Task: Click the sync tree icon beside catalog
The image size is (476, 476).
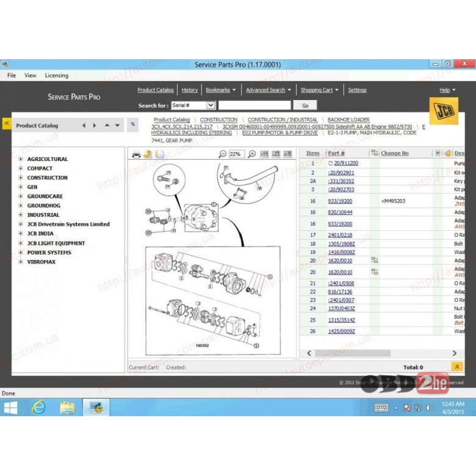Action: (132, 124)
